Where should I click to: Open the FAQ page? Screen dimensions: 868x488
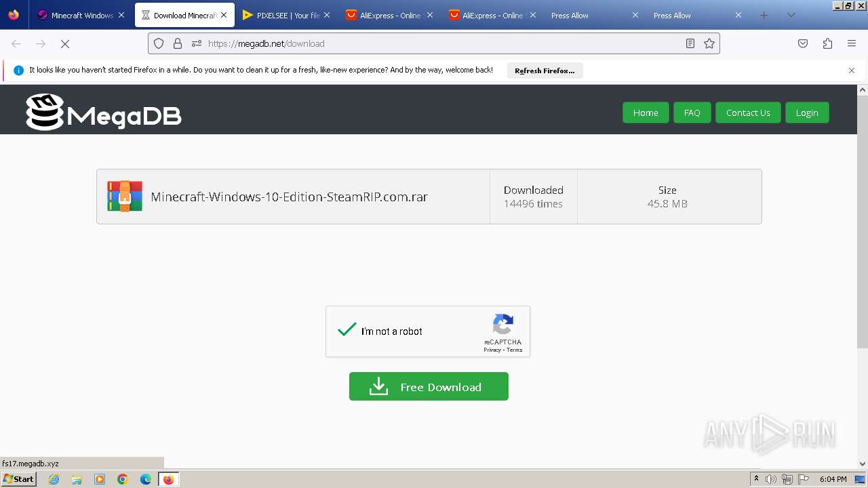pos(692,113)
